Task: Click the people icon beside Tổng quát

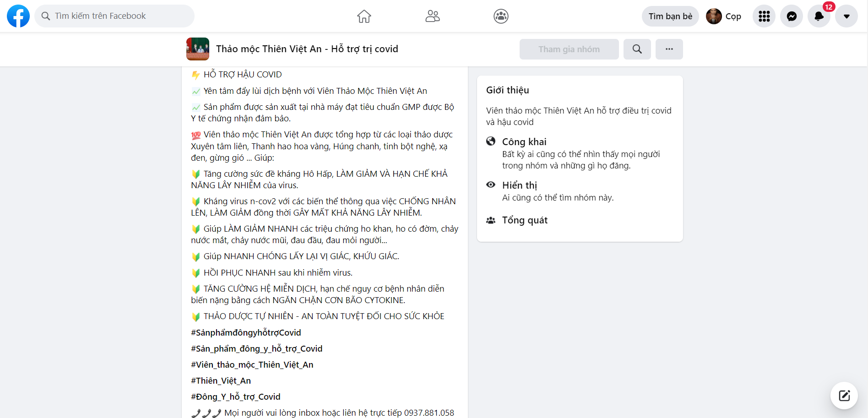Action: (x=491, y=220)
